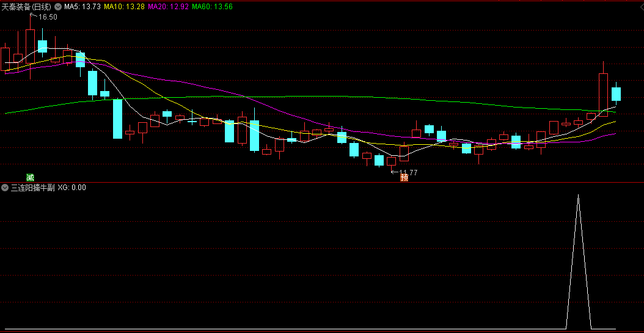Expand the dropdown arrow beside 三连阳擒牛副

click(5, 188)
